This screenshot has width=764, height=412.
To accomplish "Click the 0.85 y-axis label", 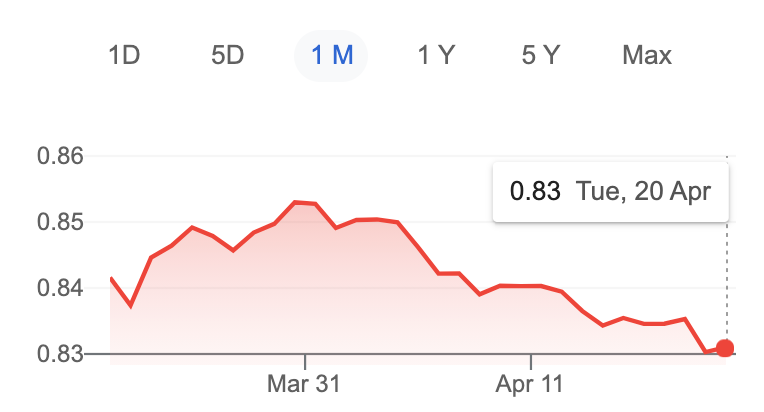I will pyautogui.click(x=60, y=222).
